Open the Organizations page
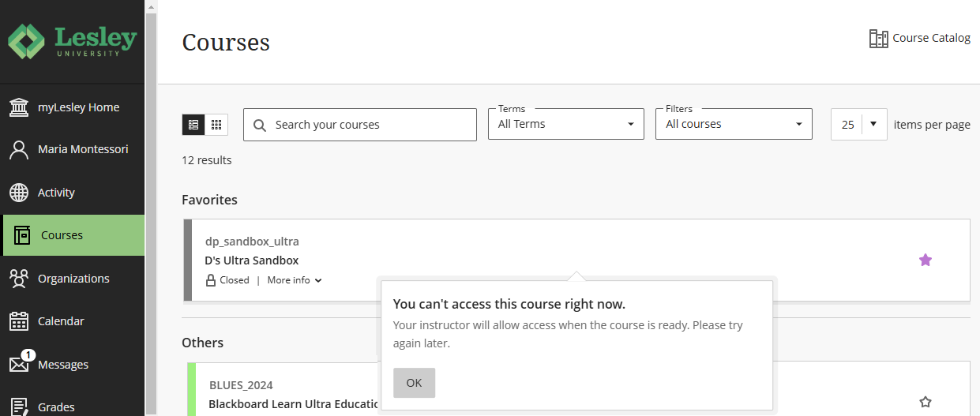The image size is (980, 416). pos(73,278)
